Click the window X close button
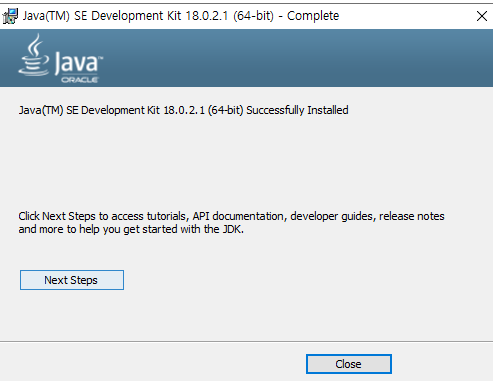Screen dimensions: 493x381 (x=482, y=16)
